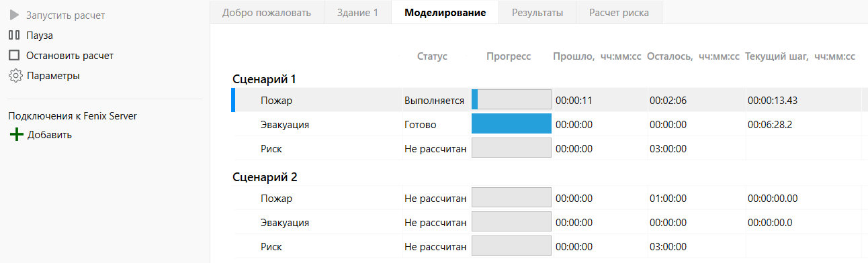Click the Сценарий 1 heading
The height and width of the screenshot is (263, 868).
pyautogui.click(x=265, y=78)
